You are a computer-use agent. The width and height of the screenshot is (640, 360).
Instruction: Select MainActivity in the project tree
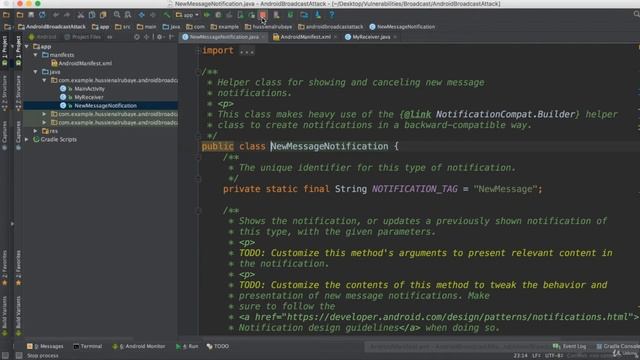82,89
